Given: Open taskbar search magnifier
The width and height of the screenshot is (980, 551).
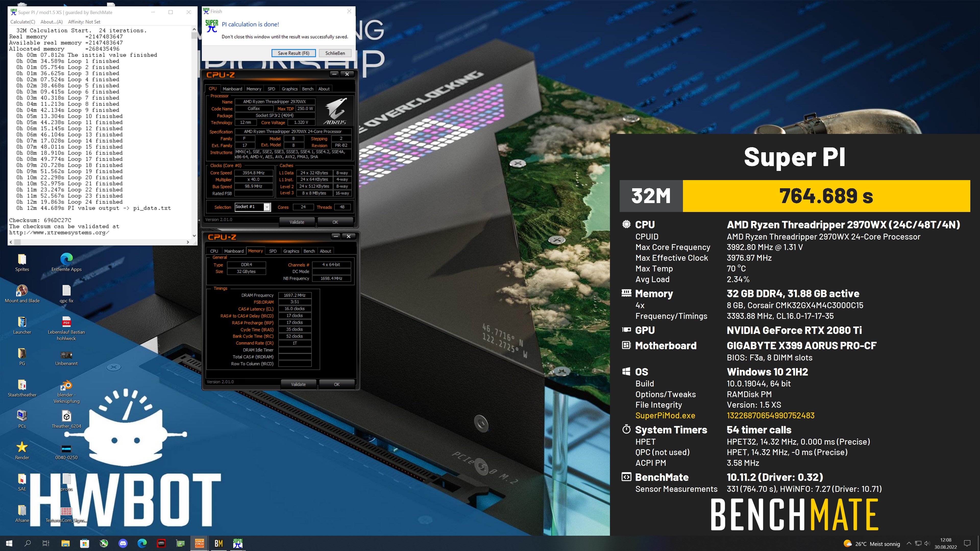Looking at the screenshot, I should [27, 543].
